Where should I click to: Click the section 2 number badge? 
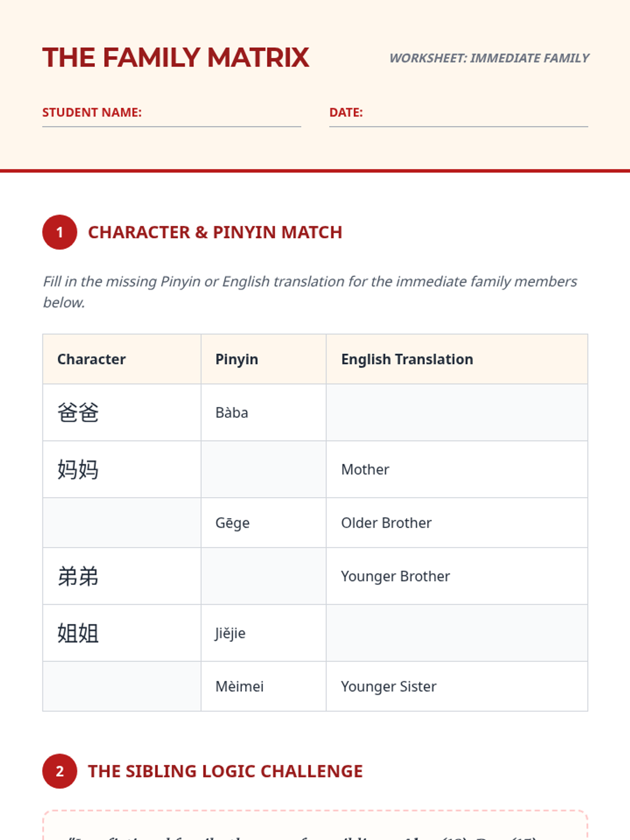click(60, 771)
